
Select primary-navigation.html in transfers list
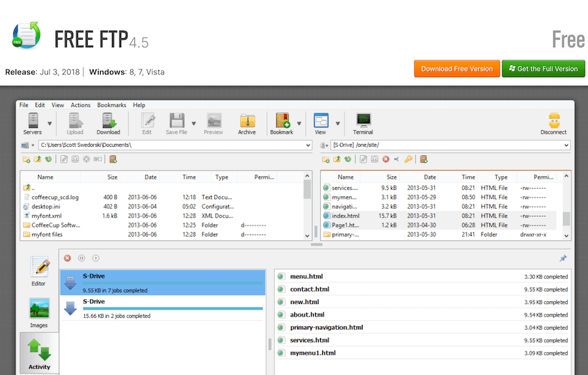coord(423,328)
